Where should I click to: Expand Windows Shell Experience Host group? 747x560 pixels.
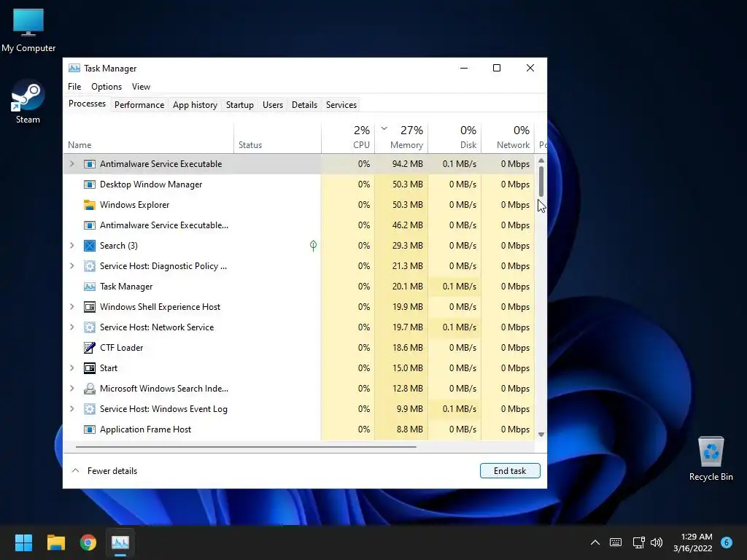72,307
